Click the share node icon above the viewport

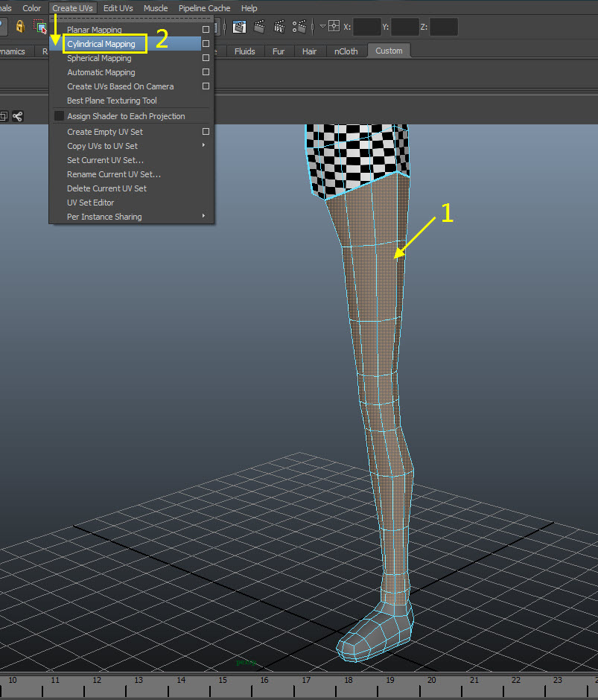pyautogui.click(x=18, y=116)
